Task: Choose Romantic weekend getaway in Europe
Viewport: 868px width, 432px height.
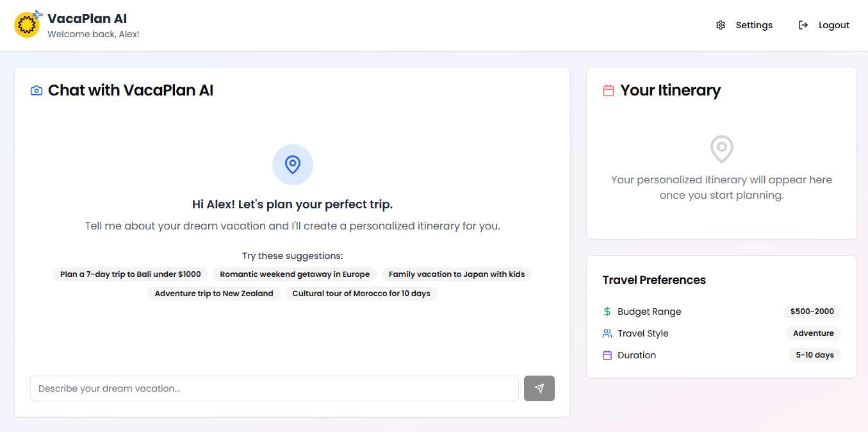Action: pyautogui.click(x=294, y=274)
